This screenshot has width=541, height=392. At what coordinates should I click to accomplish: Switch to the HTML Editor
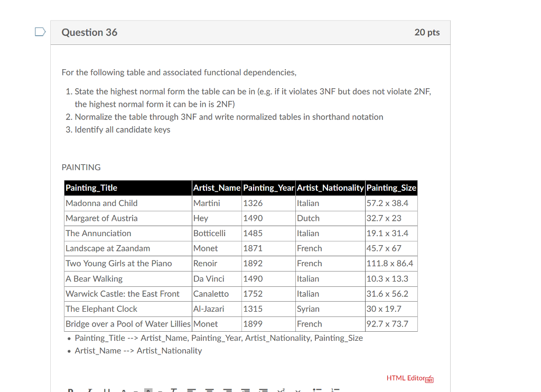point(405,378)
